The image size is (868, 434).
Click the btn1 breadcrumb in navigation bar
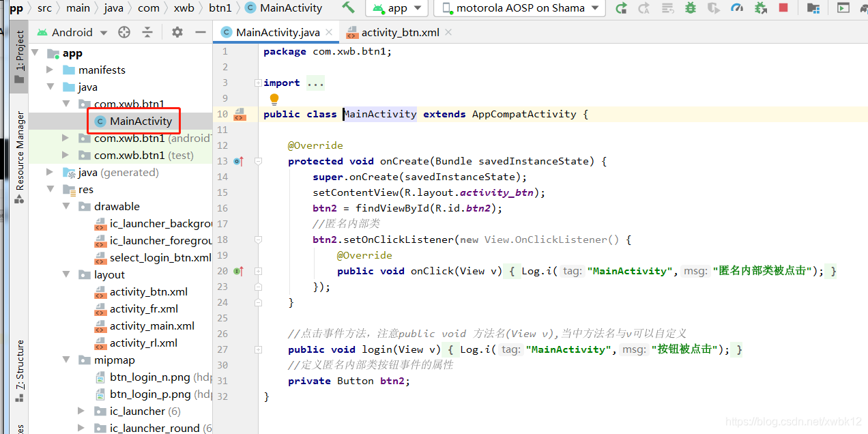coord(220,8)
